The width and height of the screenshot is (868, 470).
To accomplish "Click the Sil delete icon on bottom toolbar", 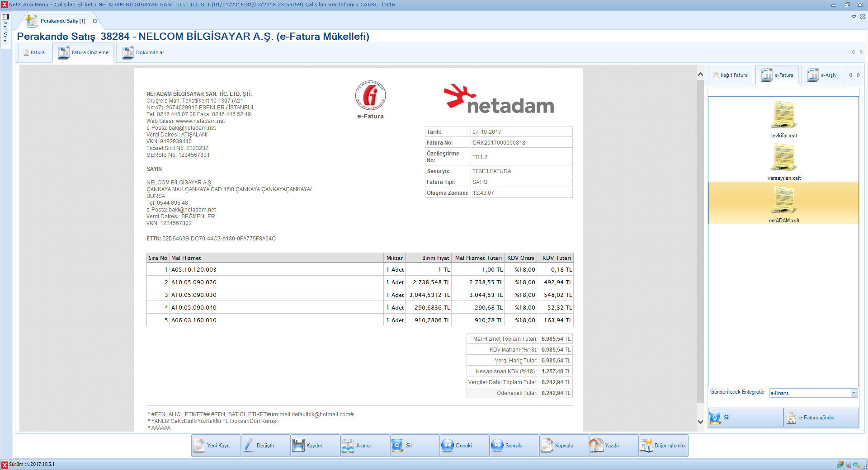I will pyautogui.click(x=397, y=446).
